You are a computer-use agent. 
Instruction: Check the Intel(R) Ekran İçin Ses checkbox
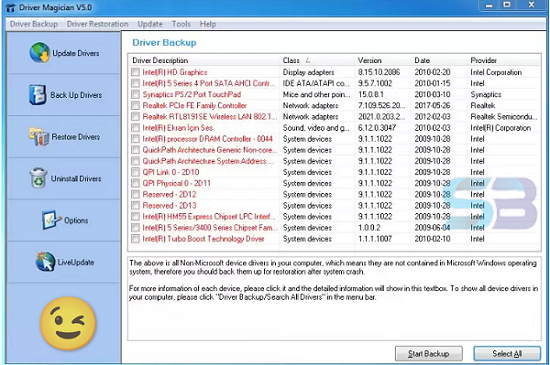point(135,128)
